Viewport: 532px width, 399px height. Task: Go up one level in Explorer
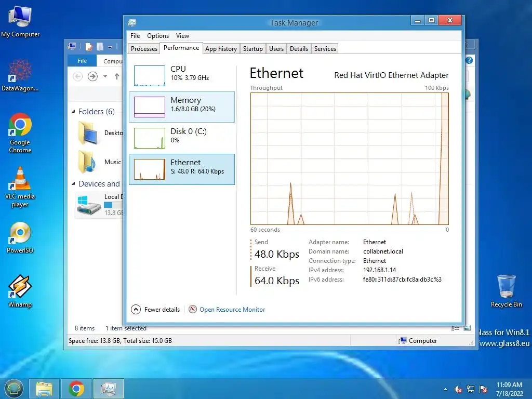[117, 76]
